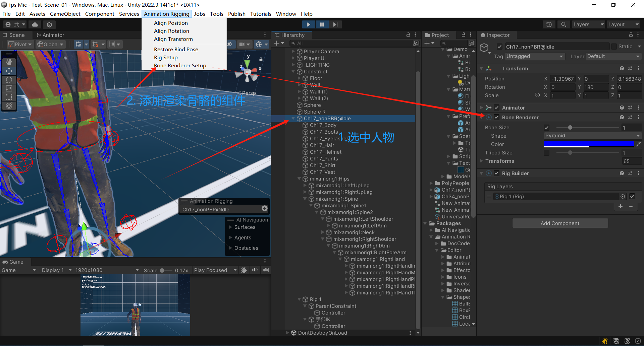644x346 pixels.
Task: Open the Tag Untagged dropdown
Action: pos(535,56)
